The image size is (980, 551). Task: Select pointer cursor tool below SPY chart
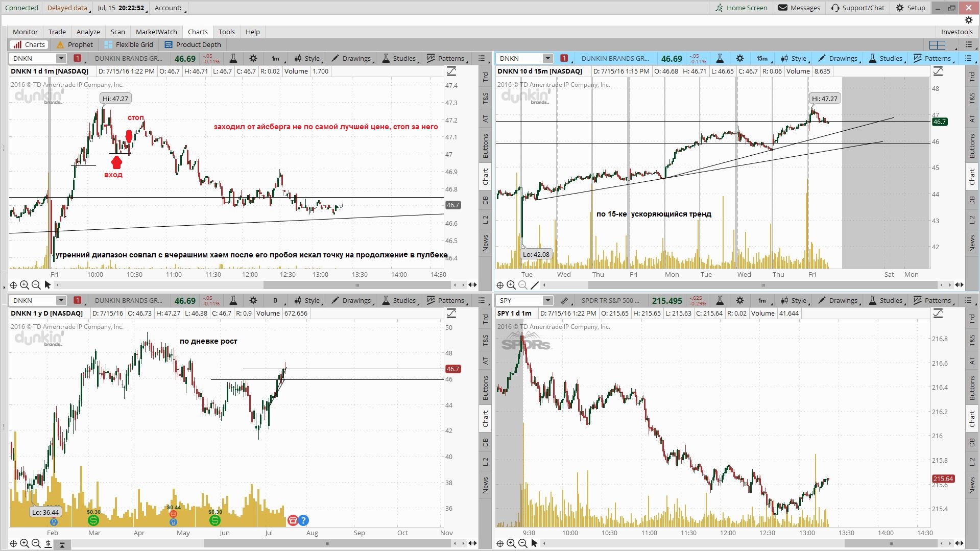point(534,543)
